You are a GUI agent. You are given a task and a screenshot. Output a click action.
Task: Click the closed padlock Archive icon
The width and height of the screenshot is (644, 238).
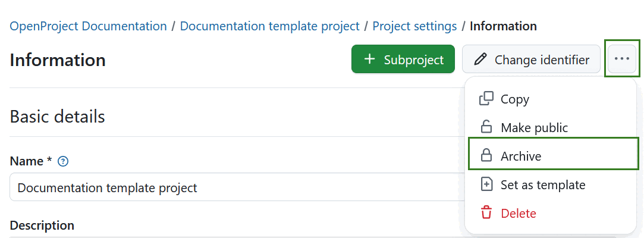[486, 156]
